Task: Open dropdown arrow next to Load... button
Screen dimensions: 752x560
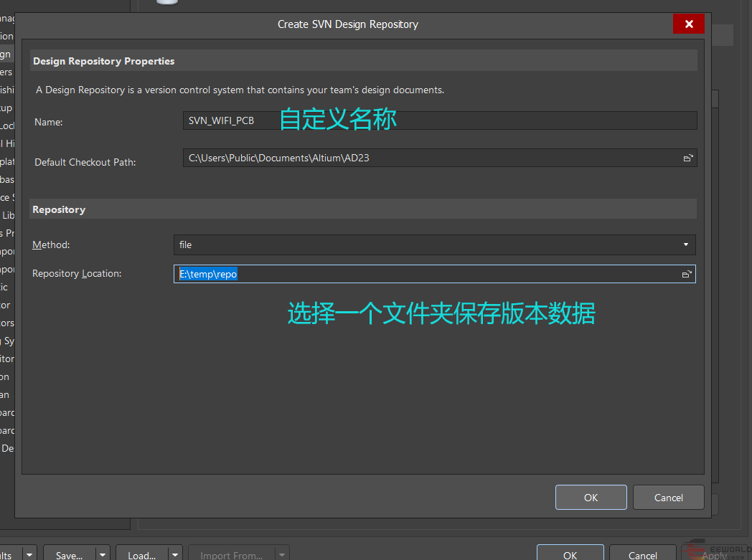Action: pos(176,554)
